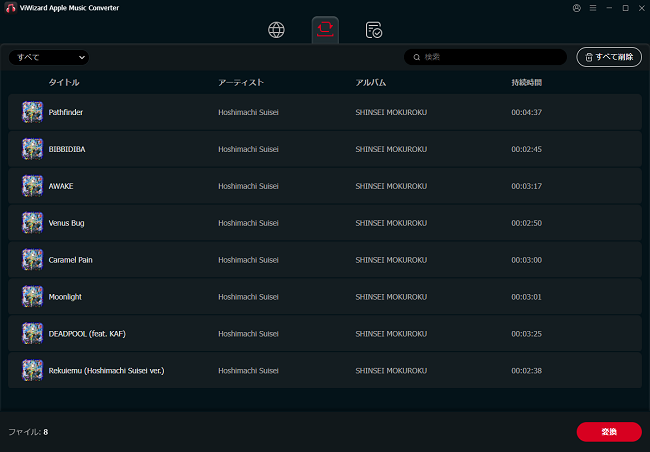This screenshot has height=452, width=650.
Task: Click the Caramel Pain album thumbnail
Action: tap(32, 260)
